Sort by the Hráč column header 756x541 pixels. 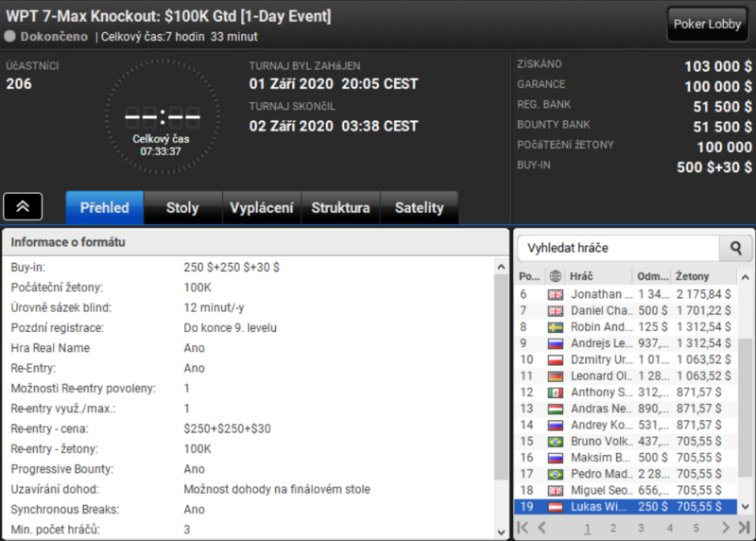click(598, 276)
